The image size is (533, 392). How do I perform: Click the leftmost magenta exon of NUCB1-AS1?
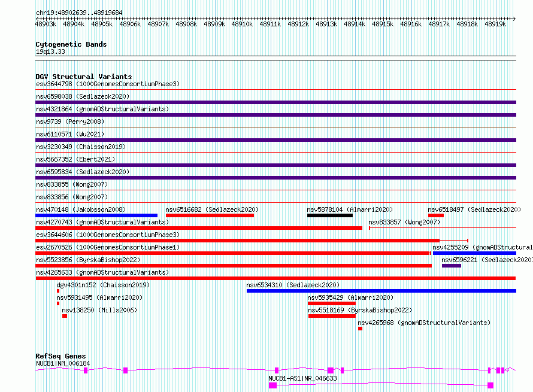pyautogui.click(x=272, y=385)
